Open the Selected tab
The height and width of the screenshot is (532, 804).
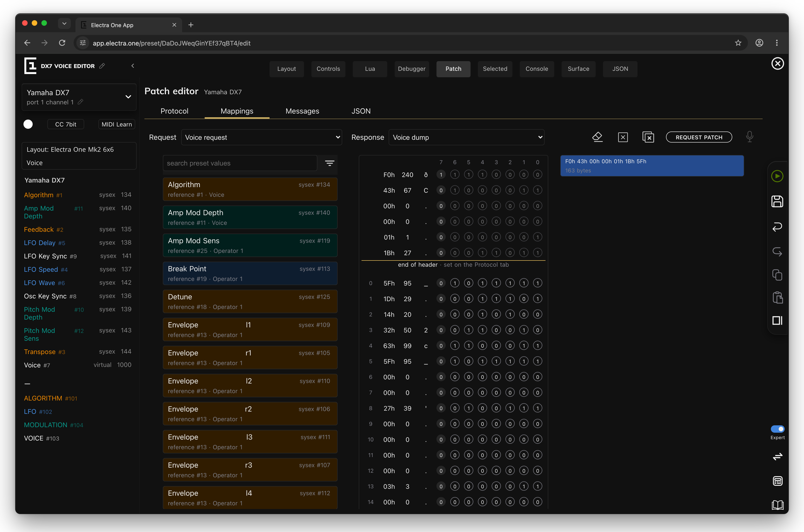coord(495,69)
